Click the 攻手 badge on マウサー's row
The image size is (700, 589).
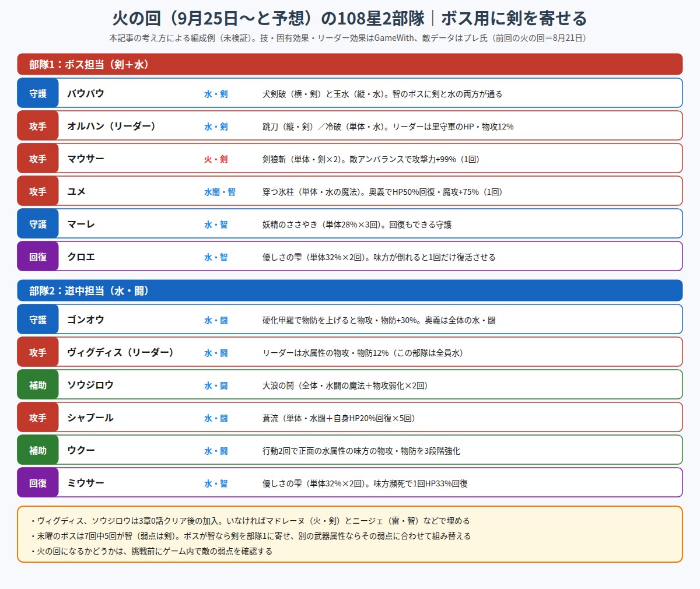click(38, 159)
